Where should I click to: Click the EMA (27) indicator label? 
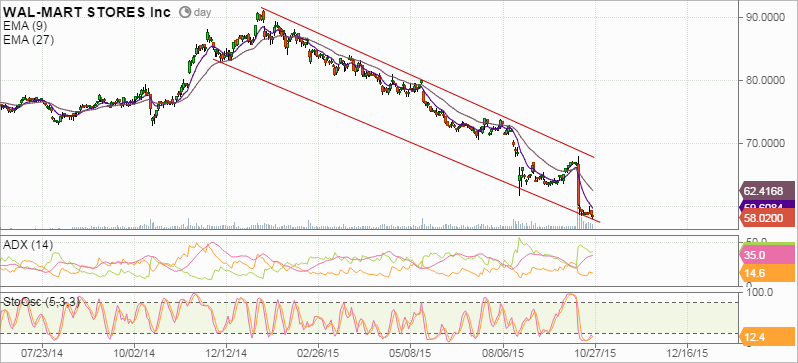point(28,40)
